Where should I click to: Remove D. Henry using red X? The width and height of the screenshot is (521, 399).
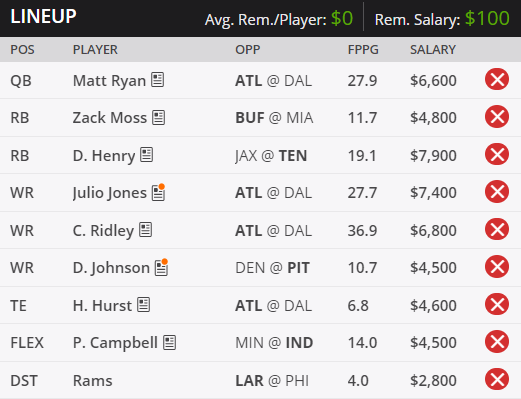click(x=497, y=154)
